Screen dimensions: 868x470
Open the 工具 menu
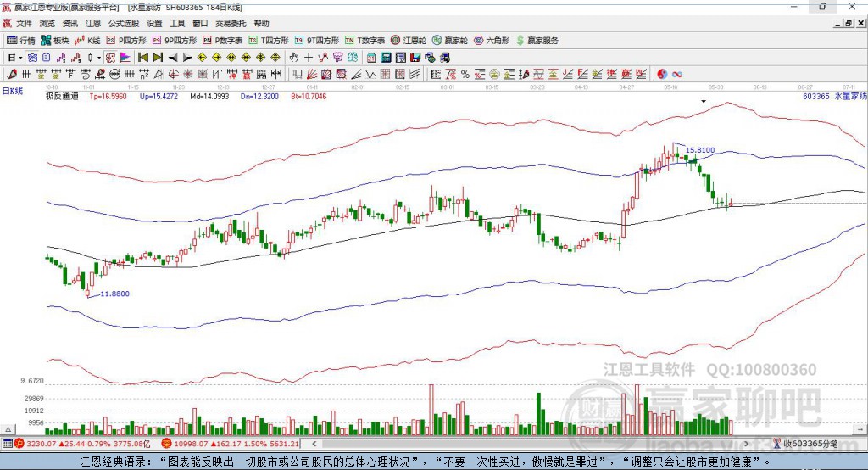177,23
